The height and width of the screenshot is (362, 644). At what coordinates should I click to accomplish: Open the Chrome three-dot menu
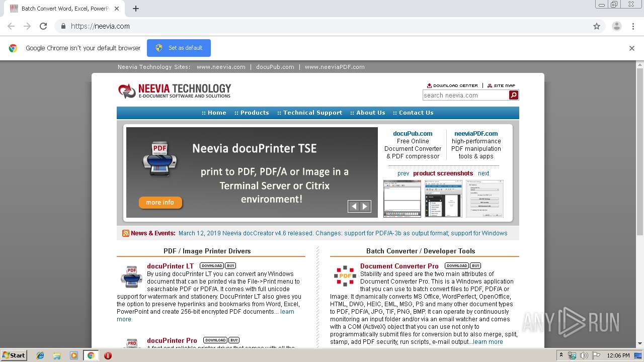coord(633,26)
